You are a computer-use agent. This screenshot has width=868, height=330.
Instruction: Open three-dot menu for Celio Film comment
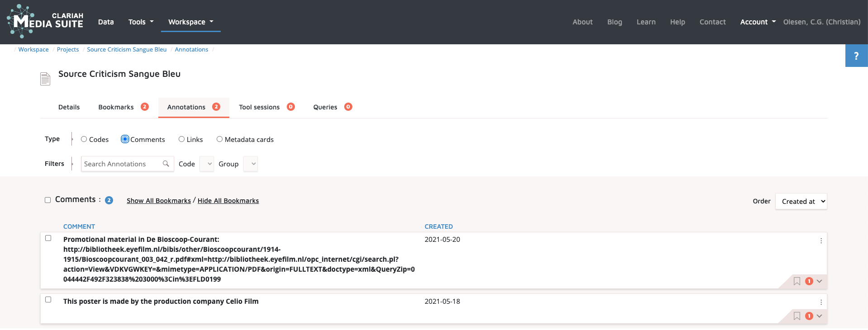(x=821, y=302)
